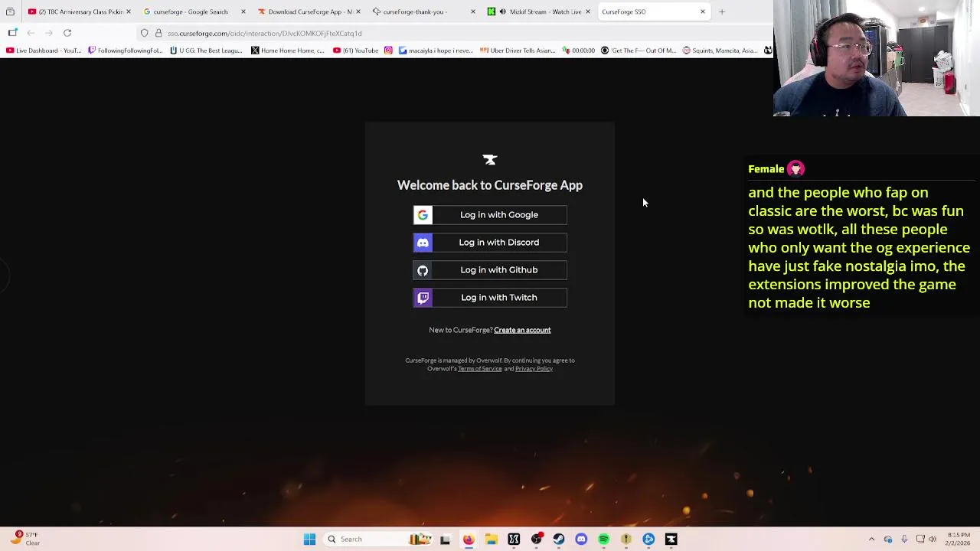Screen dimensions: 980x551
Task: Click the Discord logo icon on login button
Action: (x=423, y=243)
